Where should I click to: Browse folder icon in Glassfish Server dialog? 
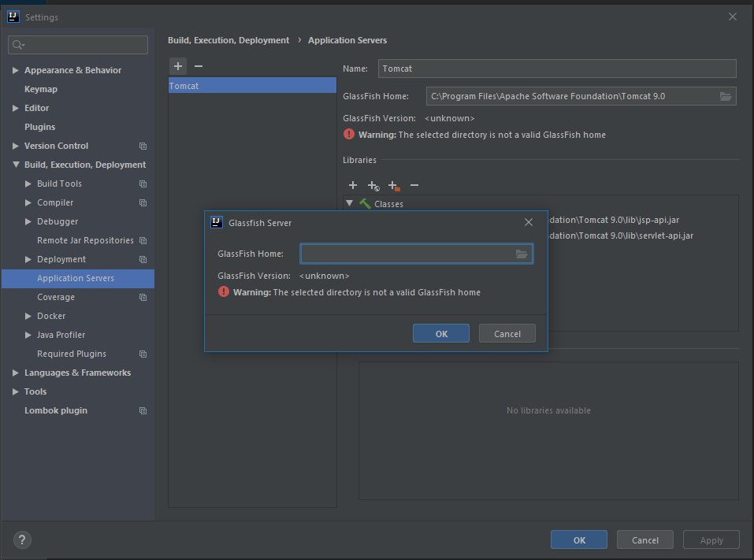pyautogui.click(x=522, y=254)
